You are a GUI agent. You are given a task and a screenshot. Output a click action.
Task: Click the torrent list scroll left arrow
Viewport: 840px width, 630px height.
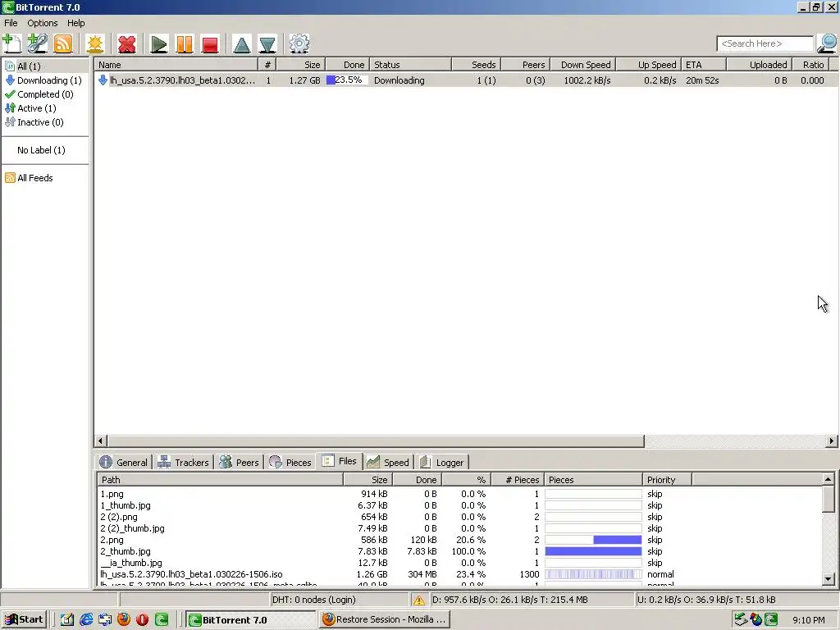point(101,441)
